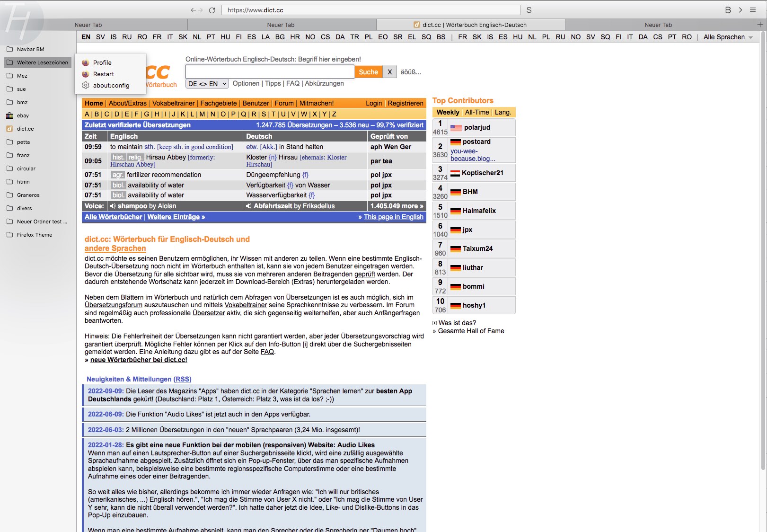Play the voice recording for shampoo
Viewport: 767px width, 532px height.
click(113, 206)
